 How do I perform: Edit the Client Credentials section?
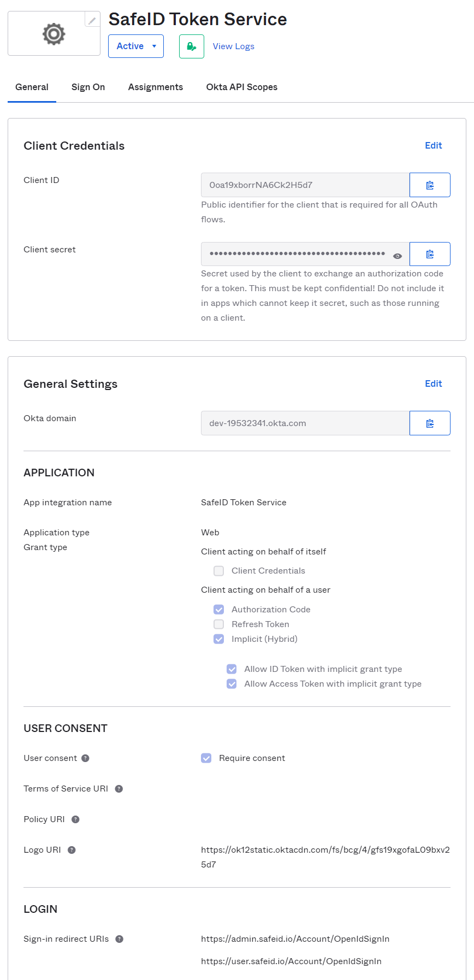pos(433,145)
